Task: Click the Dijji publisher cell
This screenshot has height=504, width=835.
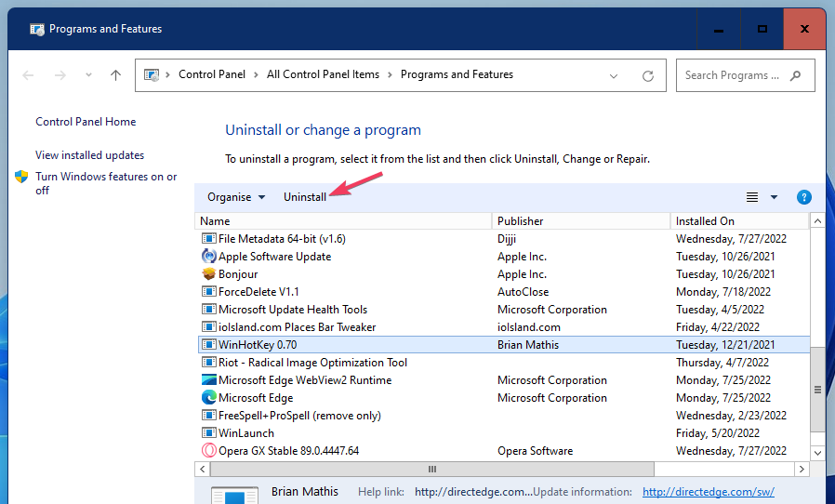Action: (x=507, y=239)
